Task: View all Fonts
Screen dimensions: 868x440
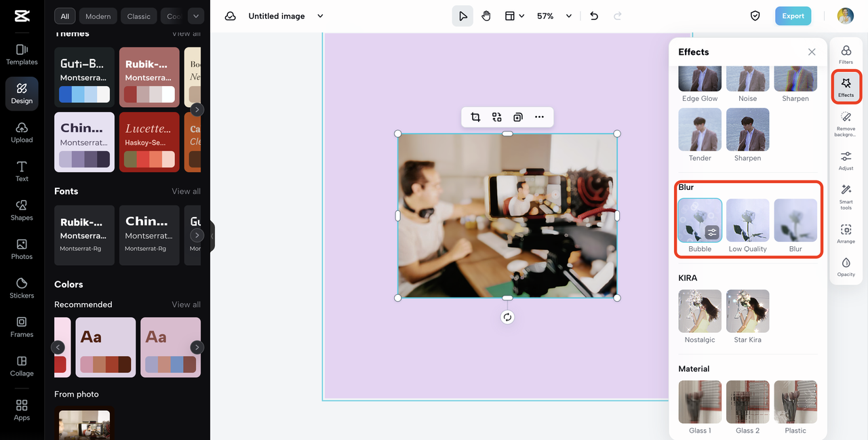Action: [186, 191]
